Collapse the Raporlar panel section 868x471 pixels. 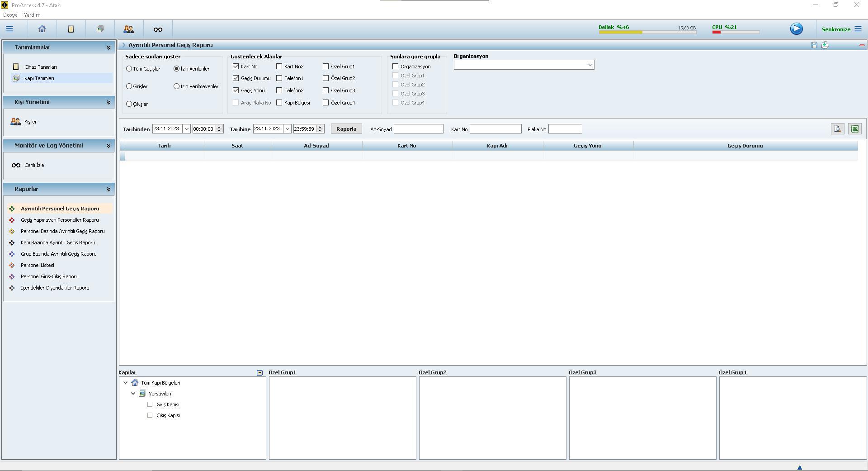(x=108, y=189)
